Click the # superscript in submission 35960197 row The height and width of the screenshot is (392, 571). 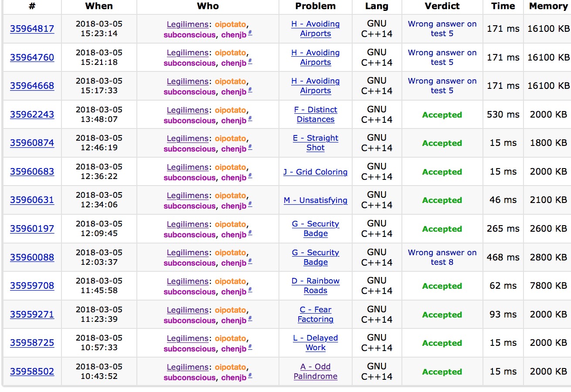pos(250,233)
